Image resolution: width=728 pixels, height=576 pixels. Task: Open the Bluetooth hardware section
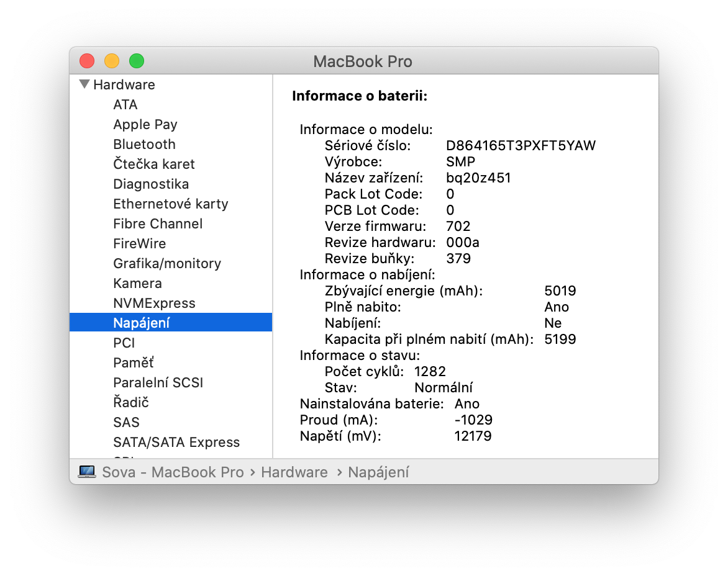click(144, 144)
